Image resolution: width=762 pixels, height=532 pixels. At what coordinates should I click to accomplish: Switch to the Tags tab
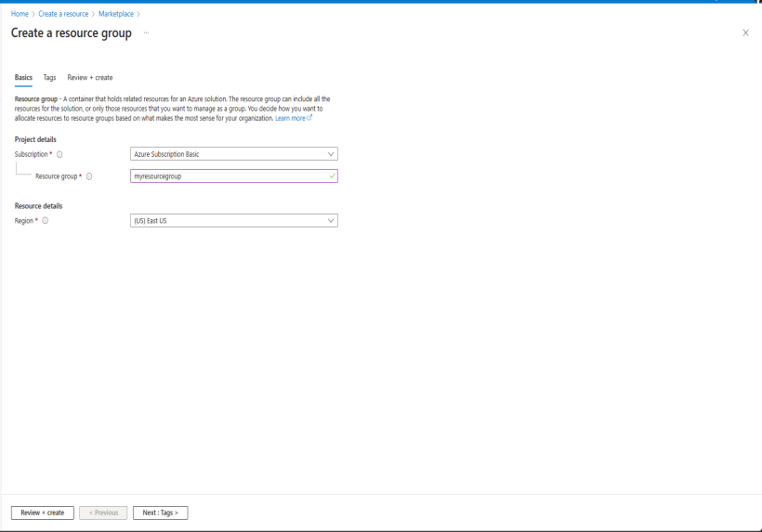[x=49, y=78]
